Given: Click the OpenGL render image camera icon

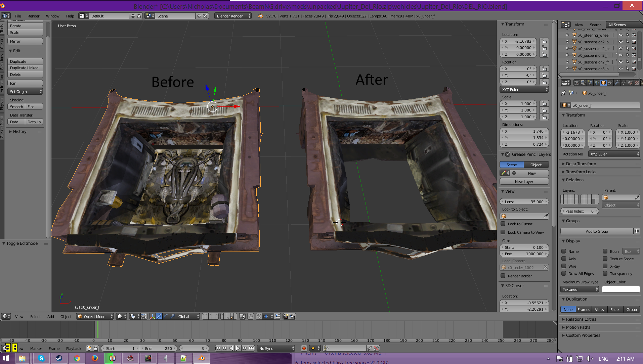Looking at the screenshot, I should pyautogui.click(x=286, y=316).
